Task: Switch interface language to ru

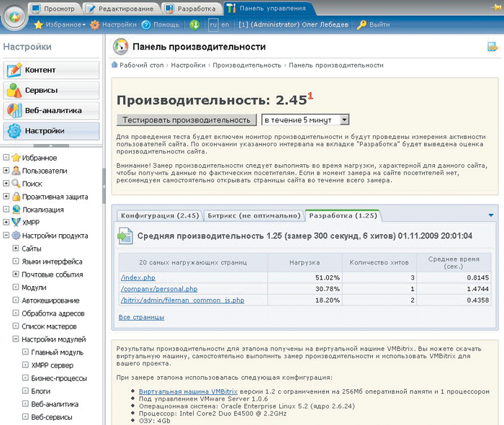Action: pos(213,24)
